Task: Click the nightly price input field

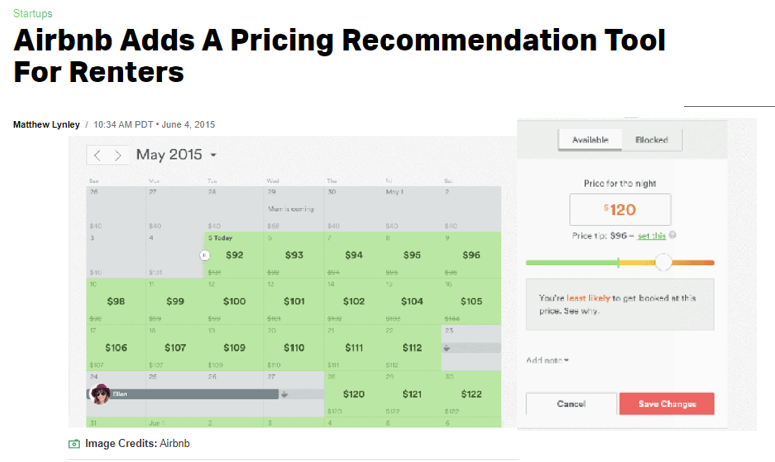Action: tap(620, 210)
